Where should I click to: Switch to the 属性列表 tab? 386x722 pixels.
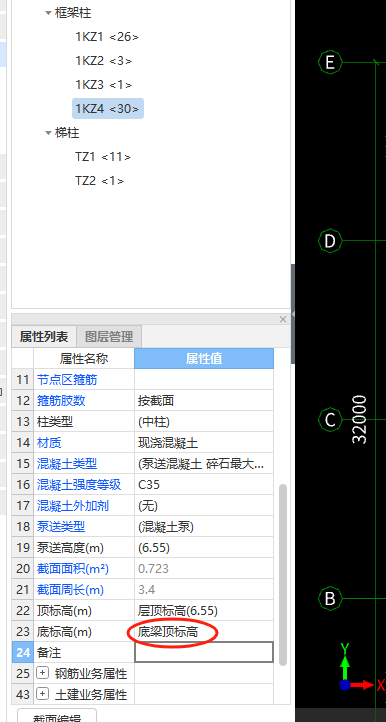(44, 337)
